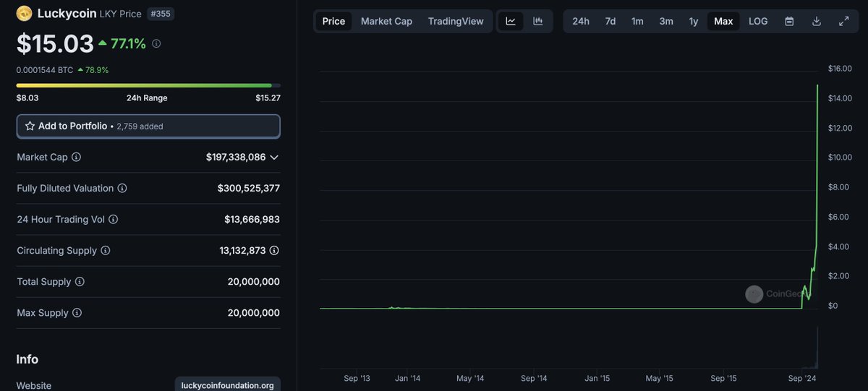This screenshot has height=391, width=868.
Task: Click the $300,525,377 valuation value
Action: click(249, 188)
